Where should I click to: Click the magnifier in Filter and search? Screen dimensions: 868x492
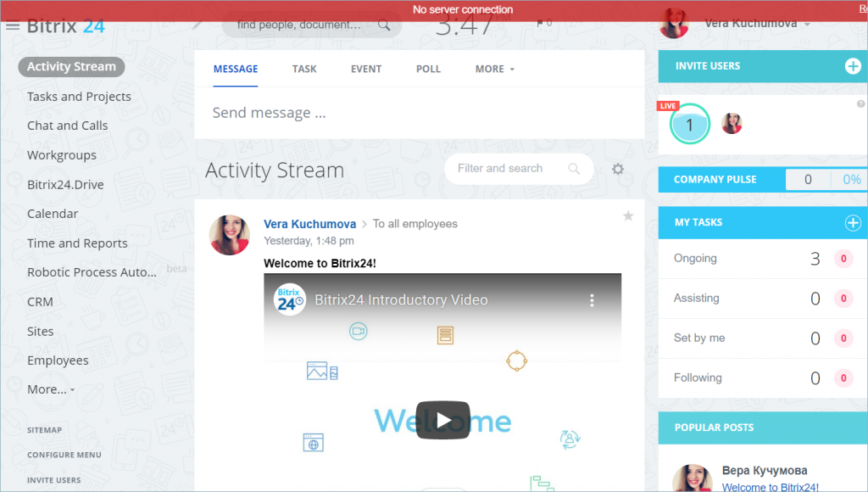pos(574,169)
